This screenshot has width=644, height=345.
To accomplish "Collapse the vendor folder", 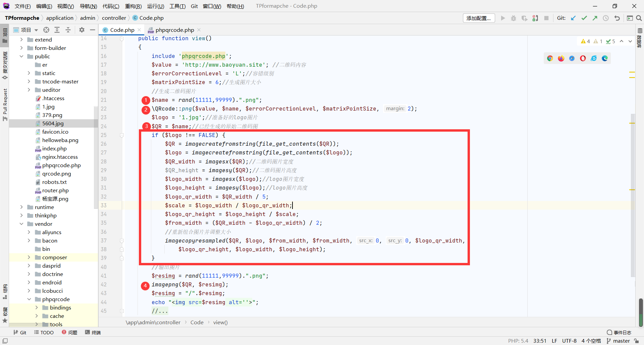I will click(21, 224).
